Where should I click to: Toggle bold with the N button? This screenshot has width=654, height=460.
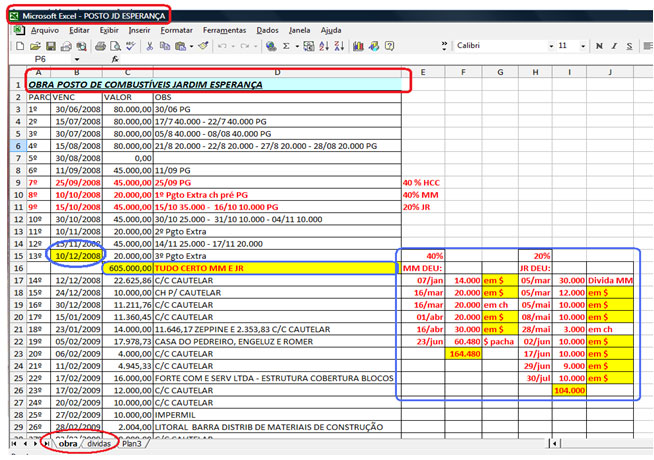599,46
